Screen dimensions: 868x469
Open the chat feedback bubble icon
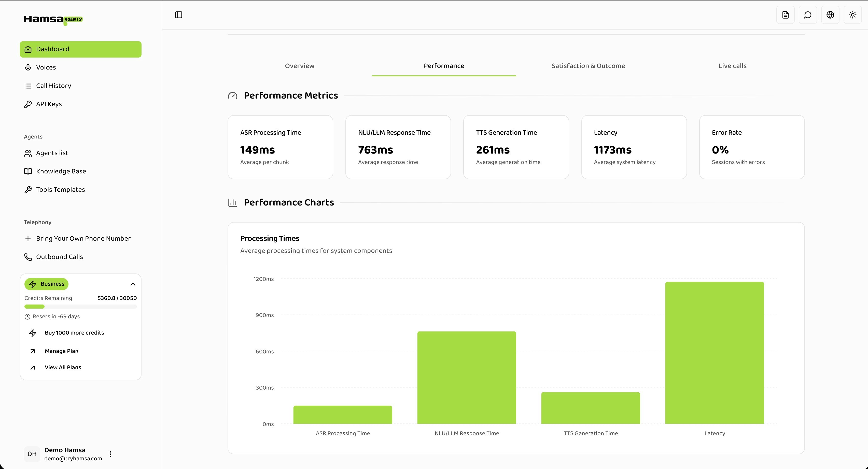click(x=808, y=15)
